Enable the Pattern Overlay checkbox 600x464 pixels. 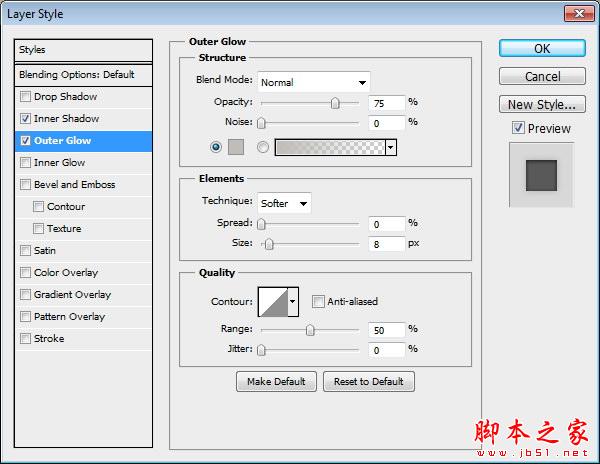click(25, 317)
